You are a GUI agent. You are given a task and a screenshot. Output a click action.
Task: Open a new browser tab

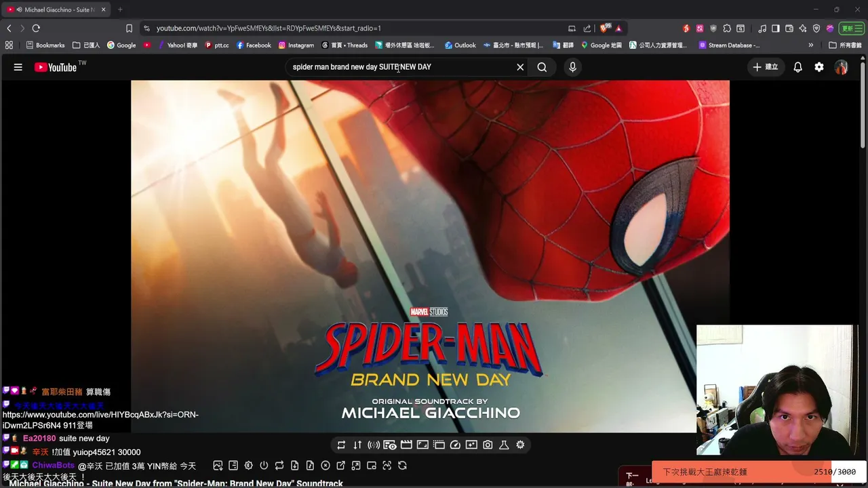click(x=120, y=9)
